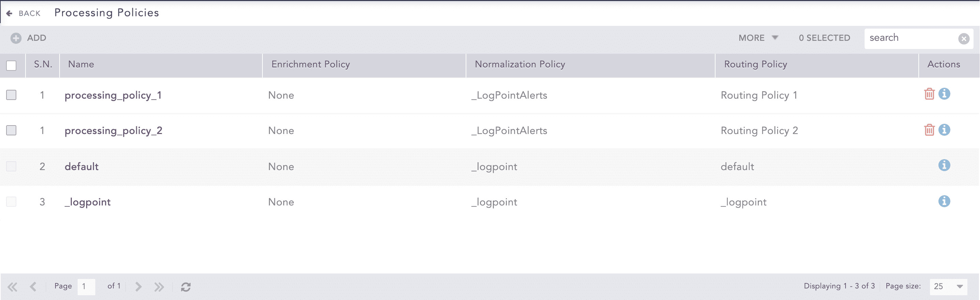Select the processing_policy_1 row checkbox

(12, 95)
